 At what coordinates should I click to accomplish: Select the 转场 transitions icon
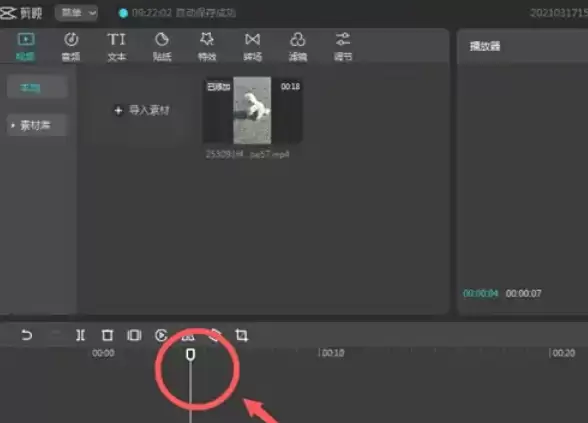[x=252, y=47]
